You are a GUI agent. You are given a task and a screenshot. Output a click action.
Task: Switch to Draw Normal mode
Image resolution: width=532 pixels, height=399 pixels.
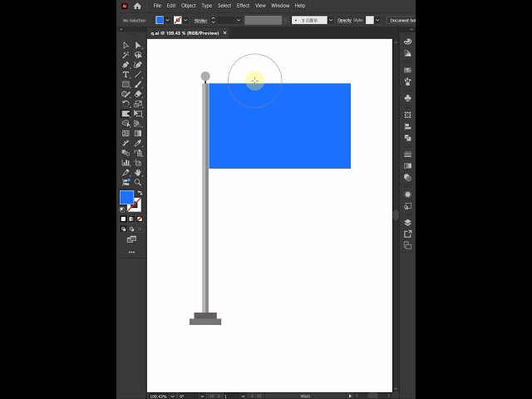tap(123, 229)
